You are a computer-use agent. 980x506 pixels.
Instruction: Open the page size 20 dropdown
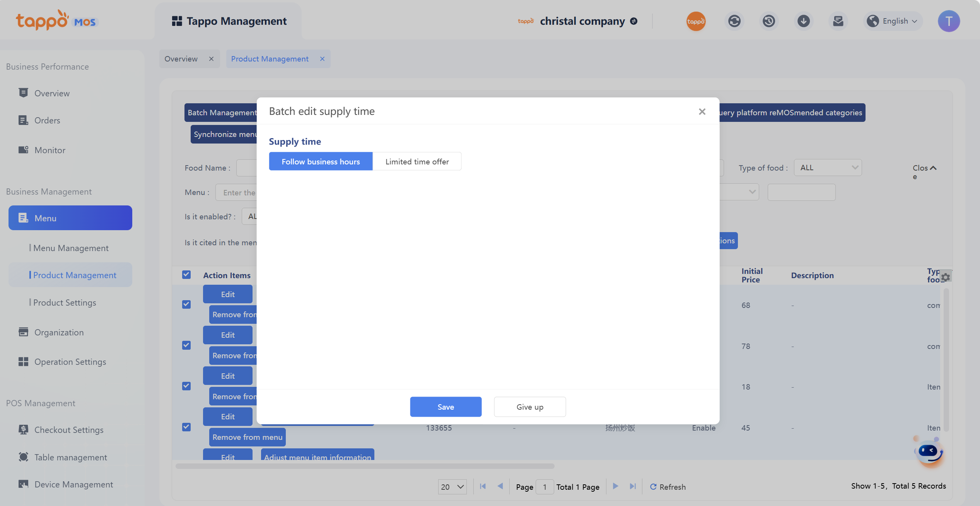[x=452, y=487]
